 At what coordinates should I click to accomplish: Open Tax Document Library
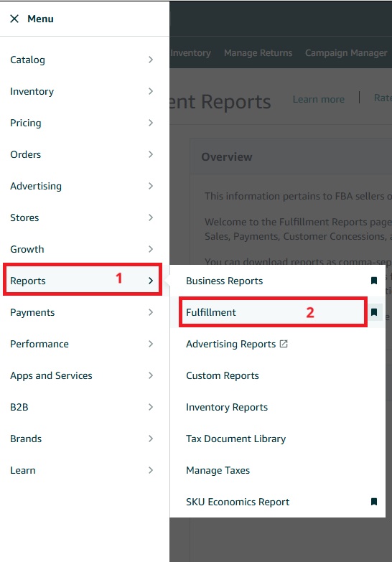click(235, 439)
